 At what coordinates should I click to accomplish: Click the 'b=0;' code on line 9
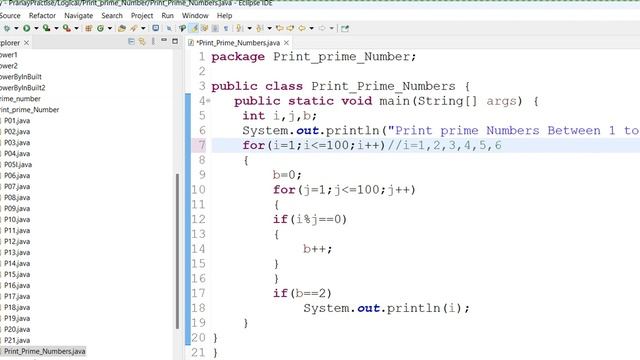coord(287,175)
